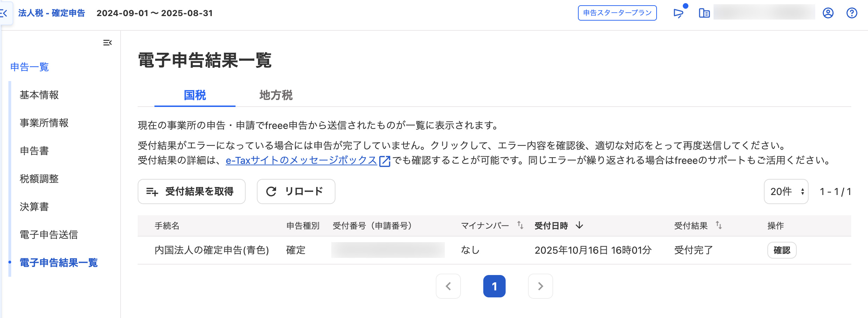Screen dimensions: 868x318
Task: Open the help question mark icon
Action: (x=852, y=13)
